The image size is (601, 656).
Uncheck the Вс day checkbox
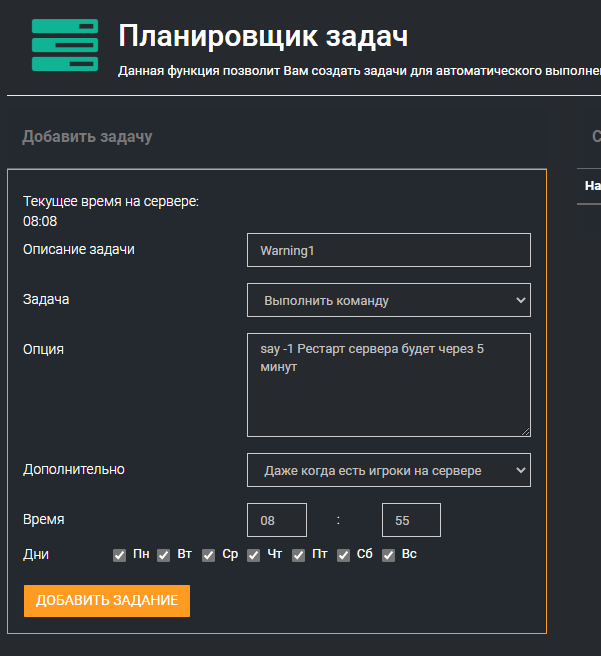(x=389, y=555)
